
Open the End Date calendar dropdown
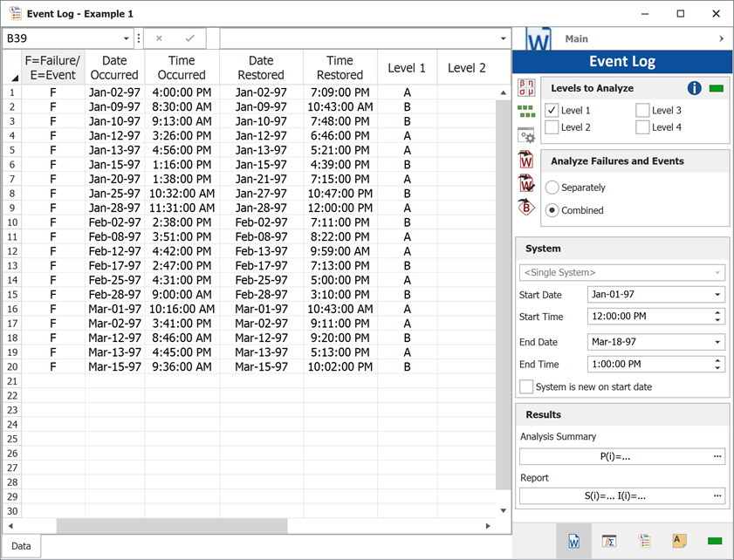point(717,342)
